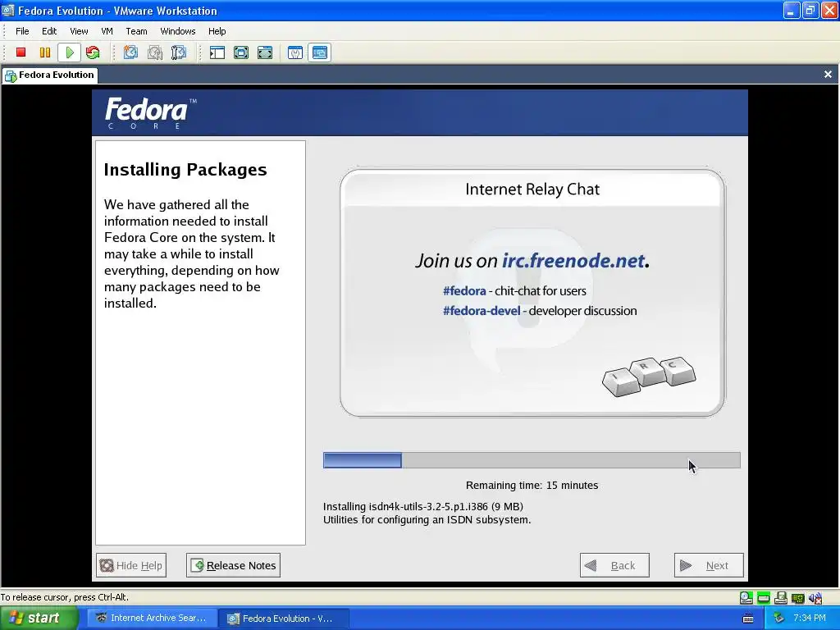Click the IRC keyboard keys graphic
Viewport: 840px width, 630px height.
tap(649, 376)
